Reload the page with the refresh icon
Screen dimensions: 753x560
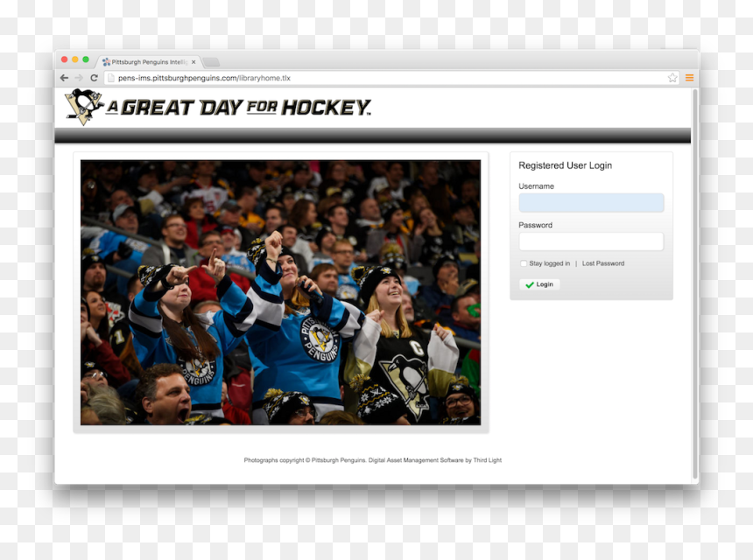[x=95, y=78]
